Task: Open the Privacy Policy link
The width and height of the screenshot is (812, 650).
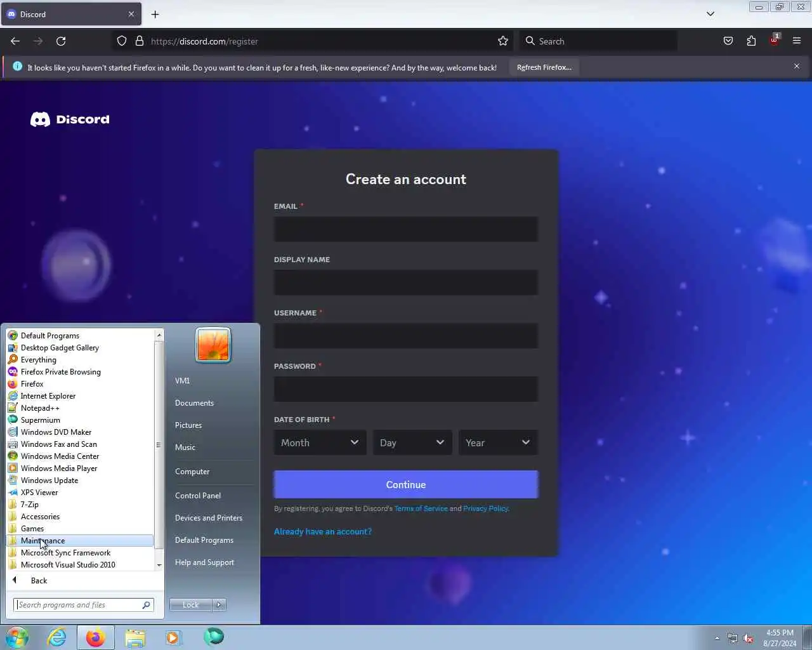Action: tap(485, 508)
